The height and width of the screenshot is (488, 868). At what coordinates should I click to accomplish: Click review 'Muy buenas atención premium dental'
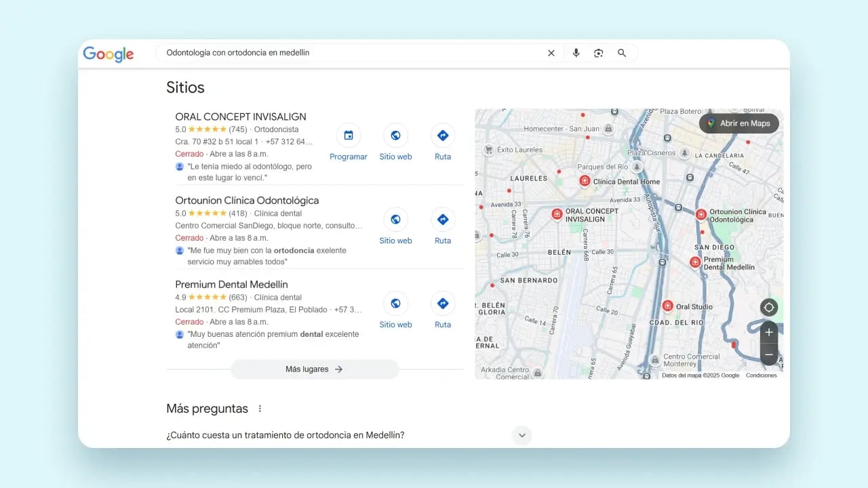tap(273, 340)
